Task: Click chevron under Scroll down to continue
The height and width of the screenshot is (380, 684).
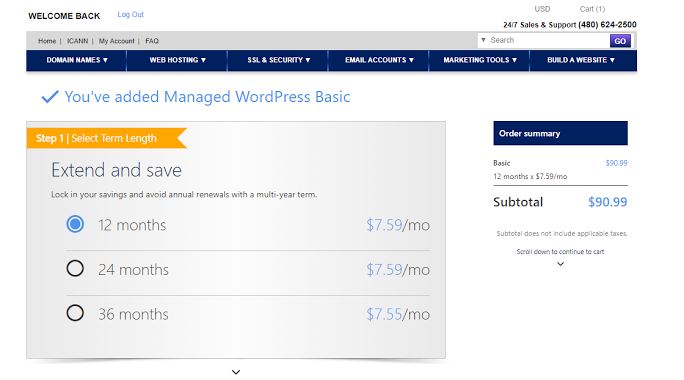Action: point(561,264)
